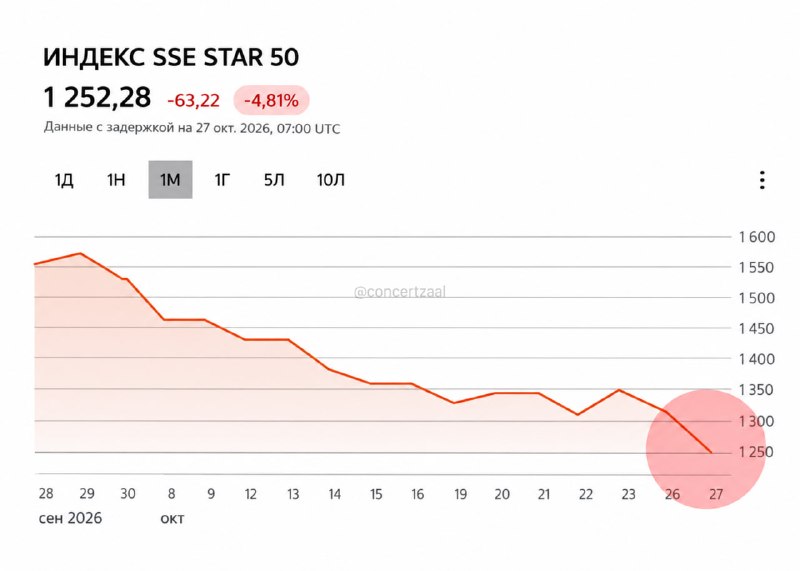This screenshot has height=571, width=800.
Task: Choose the 10Л ten-year range
Action: pyautogui.click(x=331, y=180)
